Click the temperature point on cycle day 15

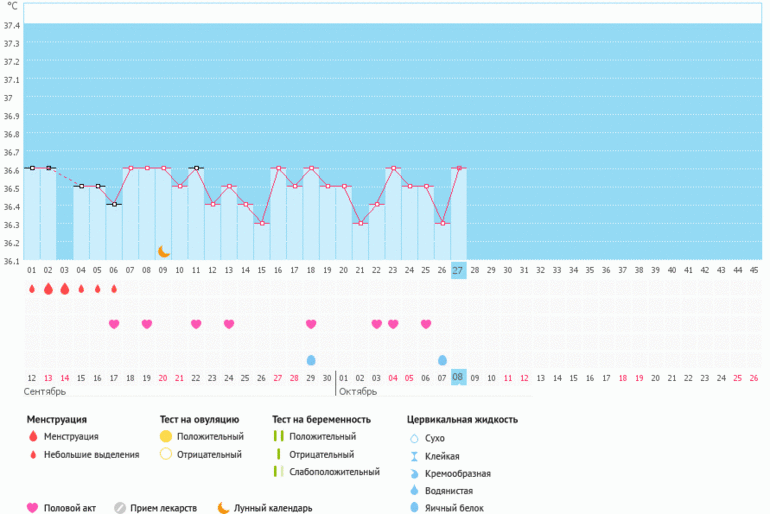coord(262,223)
